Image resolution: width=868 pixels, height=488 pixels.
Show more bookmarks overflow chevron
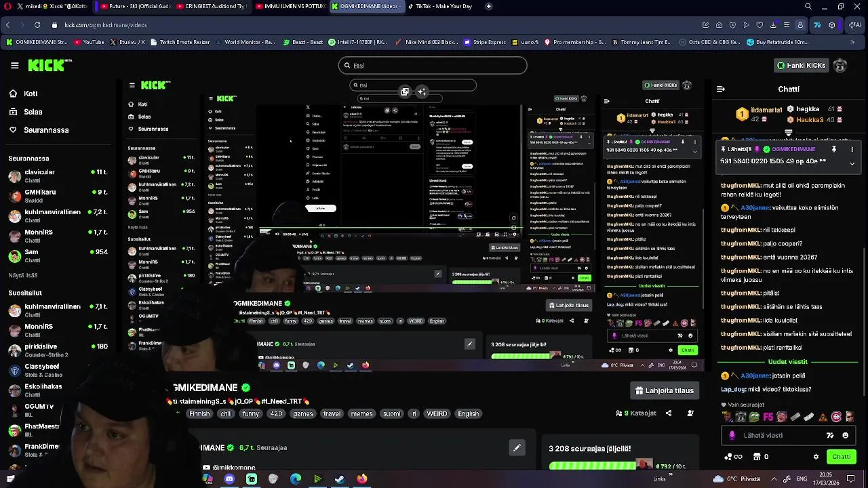(x=852, y=42)
